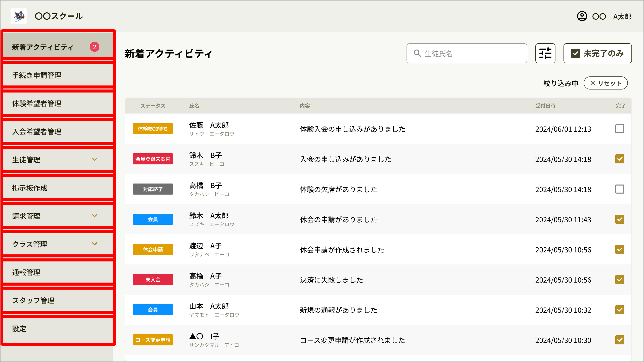Click the school logo icon
The height and width of the screenshot is (362, 644).
pos(19,16)
